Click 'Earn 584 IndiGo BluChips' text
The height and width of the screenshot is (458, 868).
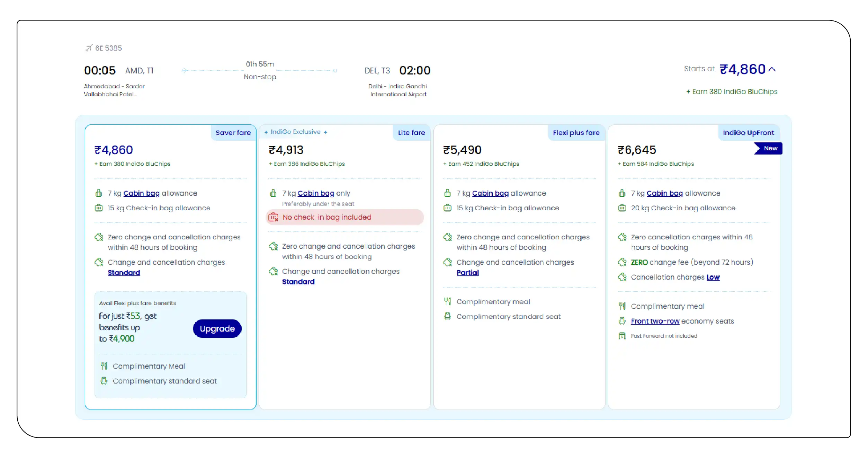click(656, 164)
